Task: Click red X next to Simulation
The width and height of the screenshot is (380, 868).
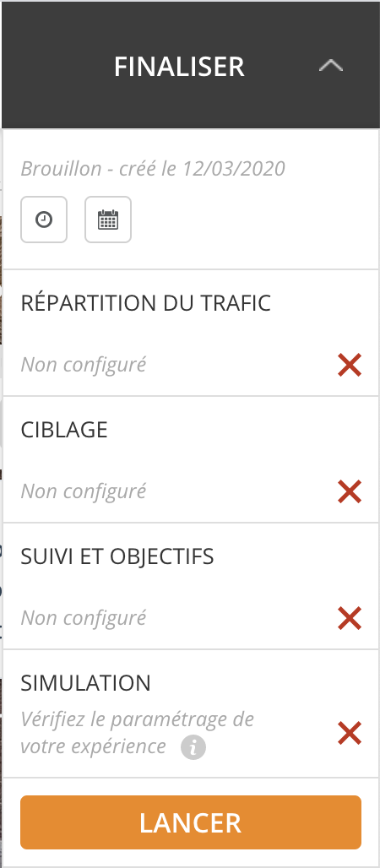Action: pos(350,734)
